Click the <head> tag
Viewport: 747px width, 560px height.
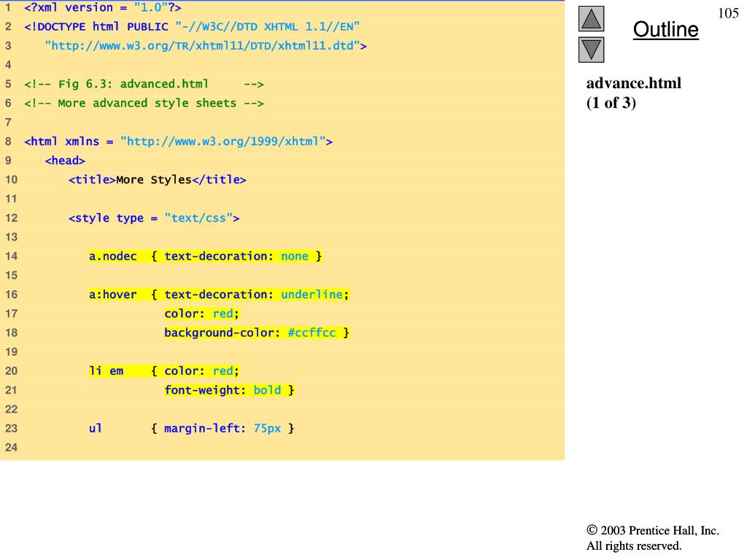point(65,160)
